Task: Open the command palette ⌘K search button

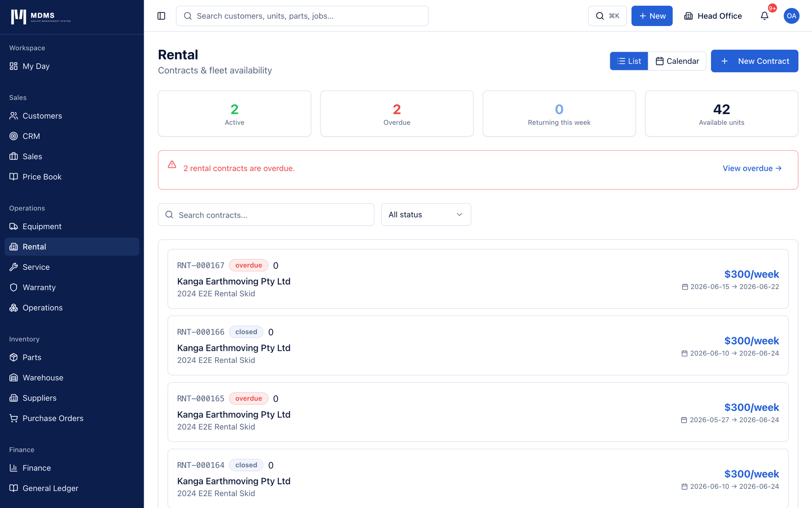Action: (607, 16)
